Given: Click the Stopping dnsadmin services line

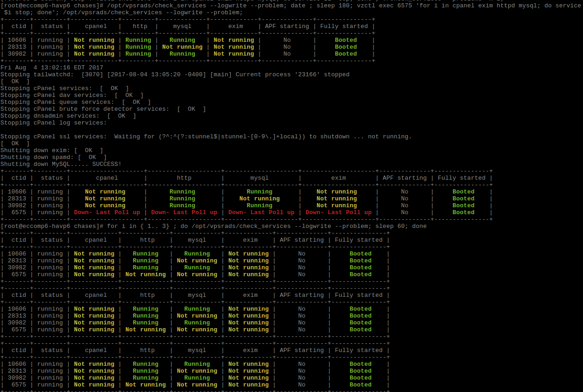Looking at the screenshot, I should [68, 116].
